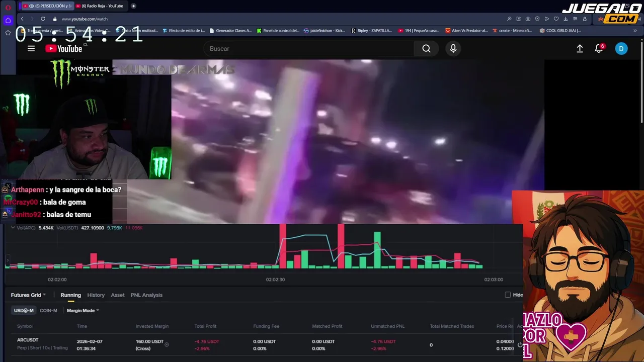Open the jaidefinichon - Kick bookmark
Screen dimensions: 644x362
point(325,31)
